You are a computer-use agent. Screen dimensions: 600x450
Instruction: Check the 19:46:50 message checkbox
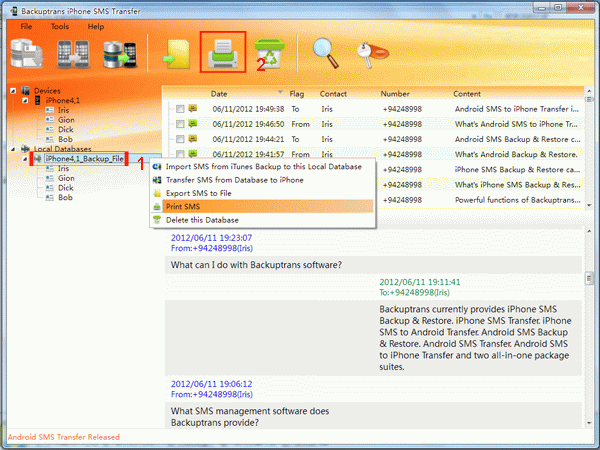tap(180, 124)
